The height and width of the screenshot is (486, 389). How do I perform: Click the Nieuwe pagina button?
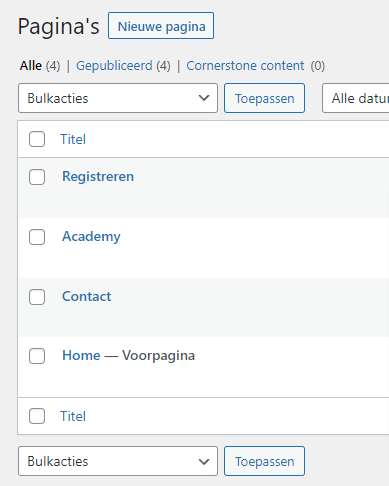[x=161, y=26]
